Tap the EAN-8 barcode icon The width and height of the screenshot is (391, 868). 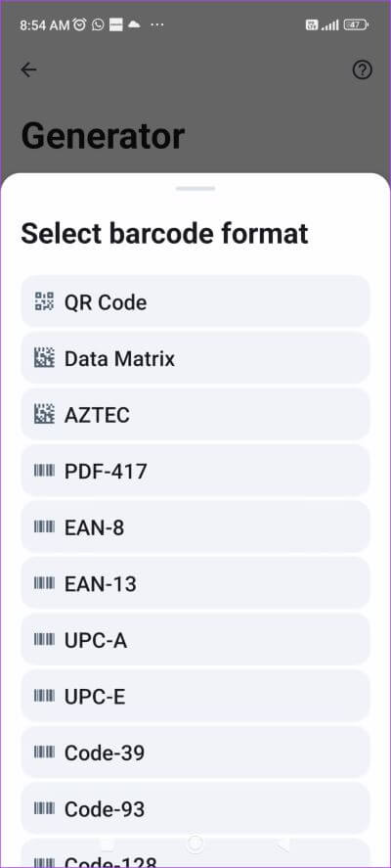click(44, 527)
